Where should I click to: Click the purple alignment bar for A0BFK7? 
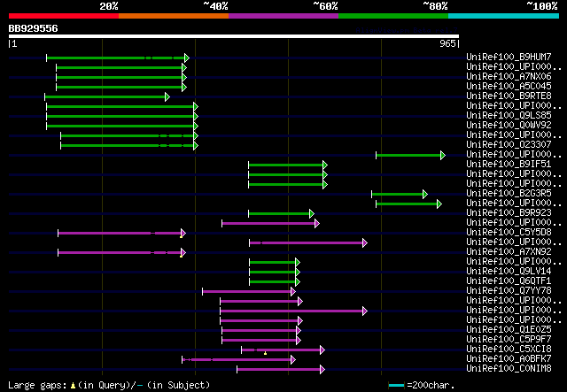[237, 360]
